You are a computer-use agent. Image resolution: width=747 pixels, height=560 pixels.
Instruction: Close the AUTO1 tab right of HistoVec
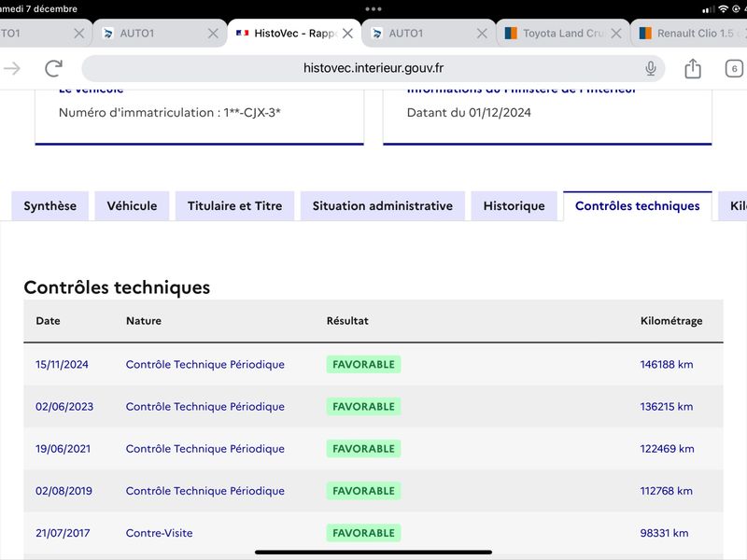pyautogui.click(x=482, y=34)
